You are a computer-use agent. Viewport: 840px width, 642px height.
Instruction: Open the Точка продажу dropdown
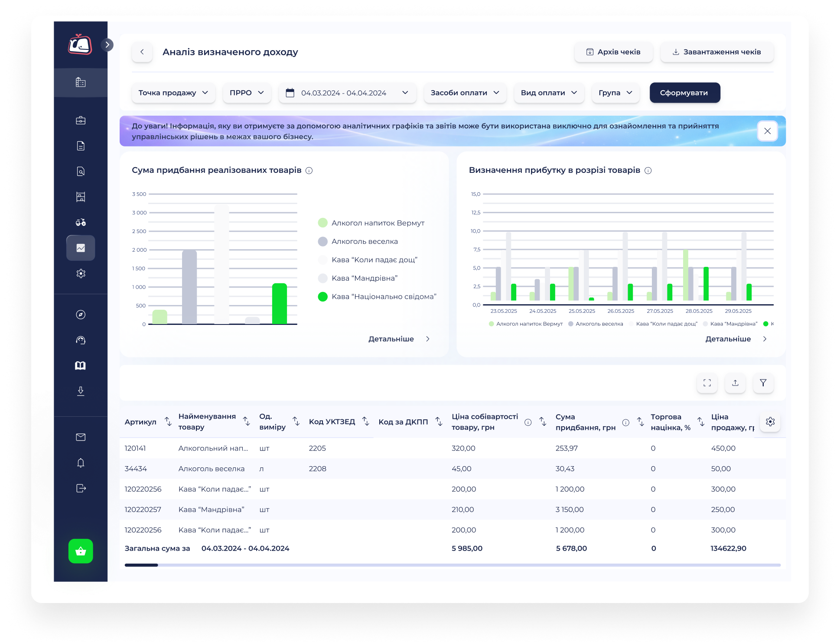[x=173, y=93]
